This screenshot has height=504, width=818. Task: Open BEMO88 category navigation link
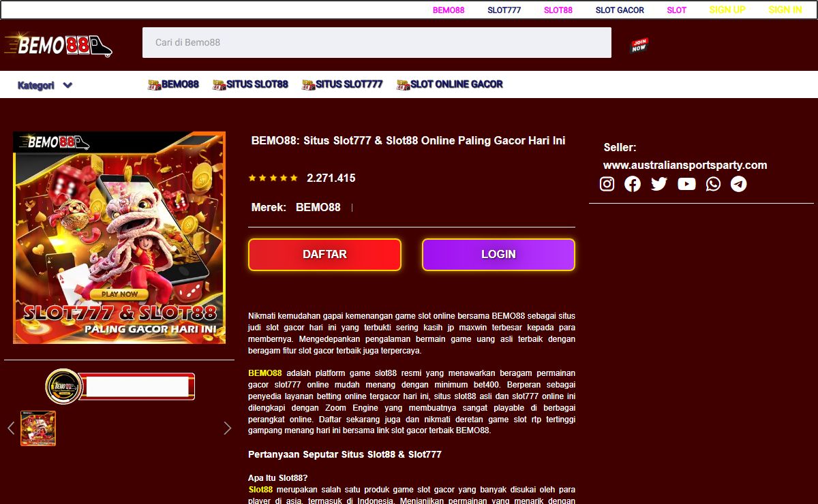point(173,84)
